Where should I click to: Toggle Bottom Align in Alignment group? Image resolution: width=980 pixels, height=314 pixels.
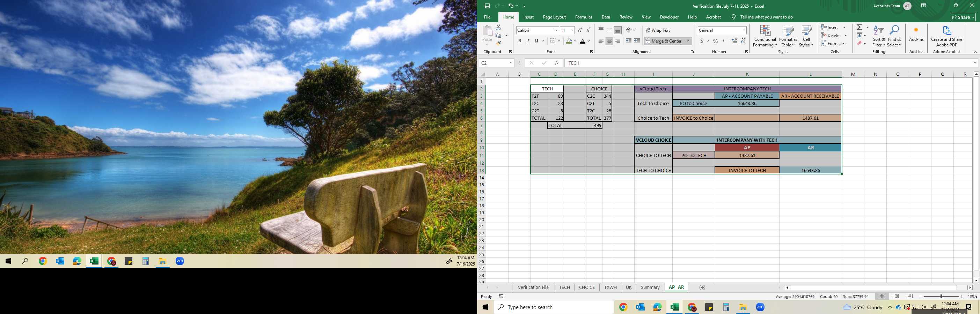point(618,30)
